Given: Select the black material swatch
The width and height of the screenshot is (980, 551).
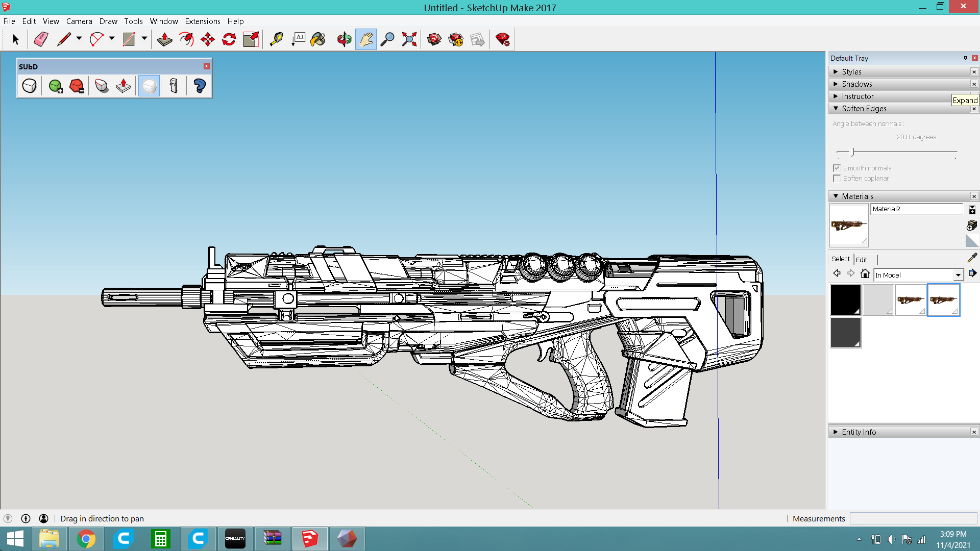Looking at the screenshot, I should [x=845, y=300].
